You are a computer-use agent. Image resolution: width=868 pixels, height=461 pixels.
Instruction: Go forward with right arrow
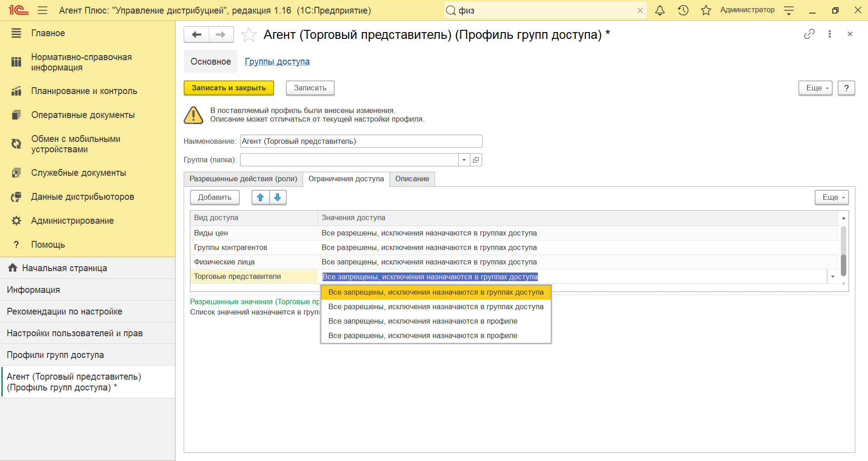click(x=221, y=34)
